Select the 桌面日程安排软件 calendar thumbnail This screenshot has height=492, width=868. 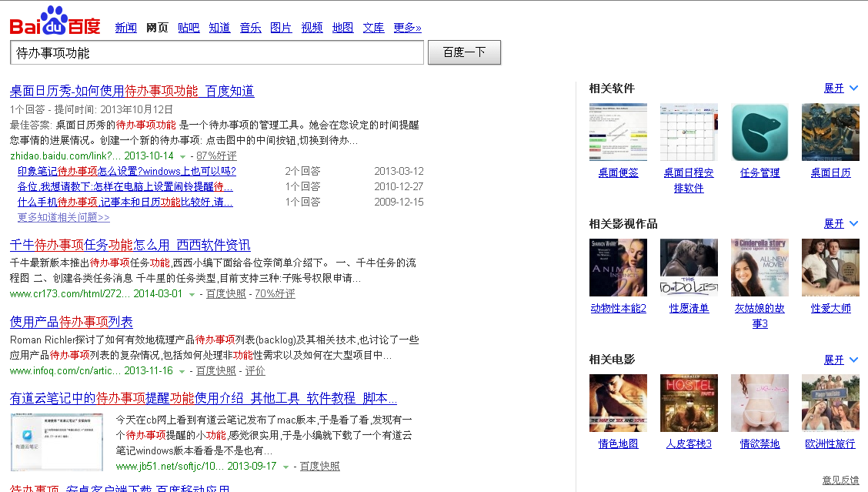pos(689,132)
